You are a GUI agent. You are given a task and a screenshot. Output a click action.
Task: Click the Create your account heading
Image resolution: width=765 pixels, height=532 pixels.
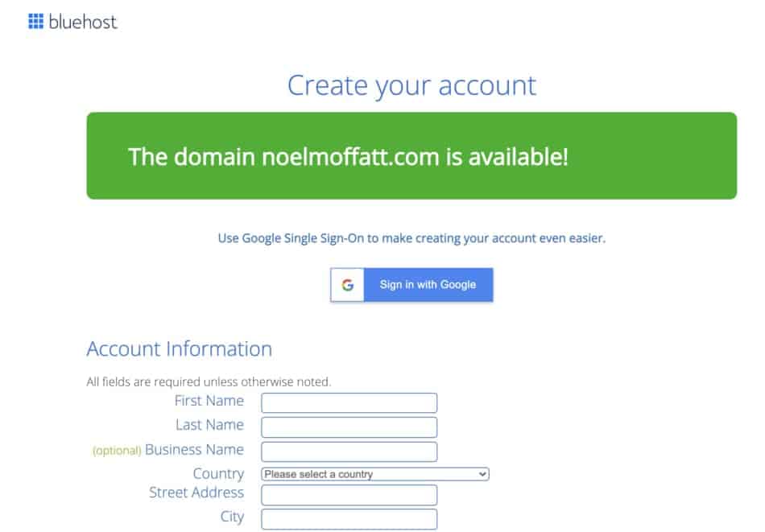411,86
